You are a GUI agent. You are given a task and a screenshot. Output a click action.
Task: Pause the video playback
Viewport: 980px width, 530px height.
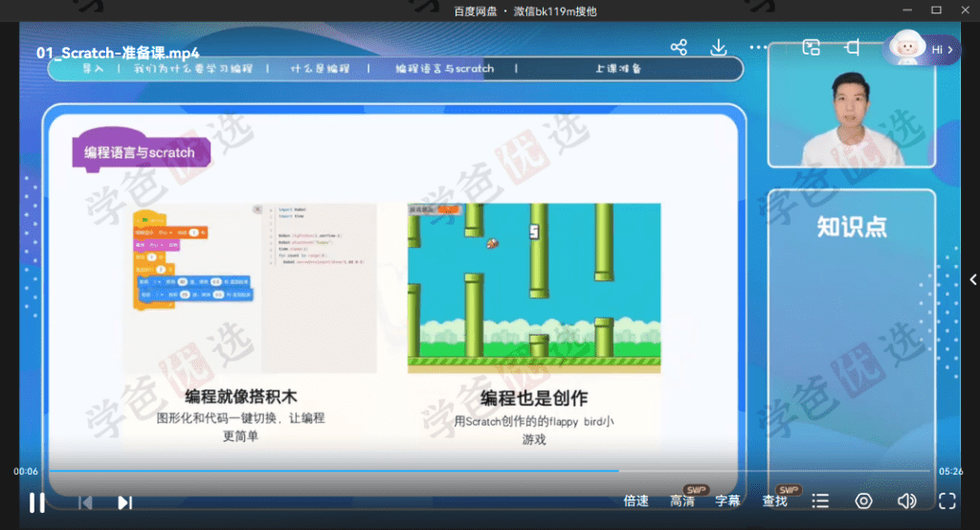point(37,502)
